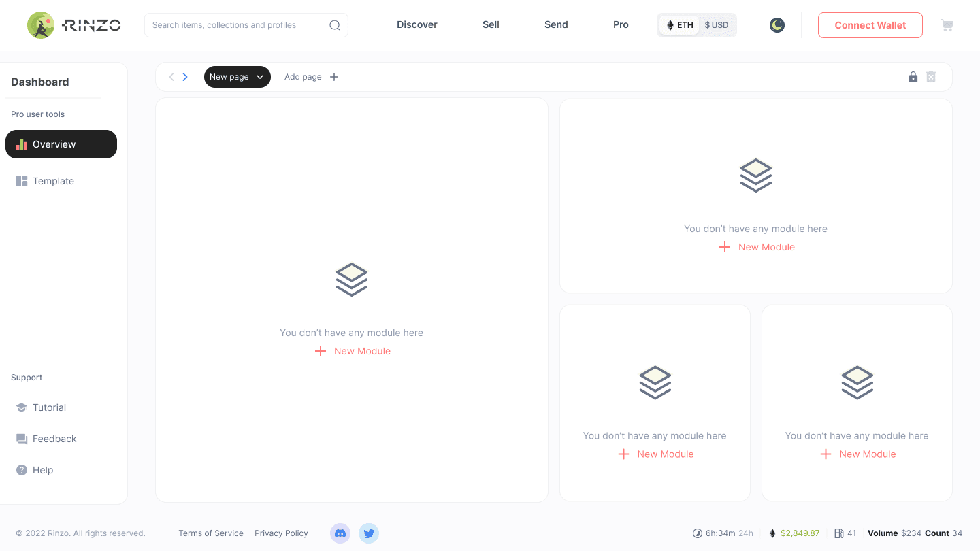980x551 pixels.
Task: Click the Template layout icon
Action: [22, 181]
